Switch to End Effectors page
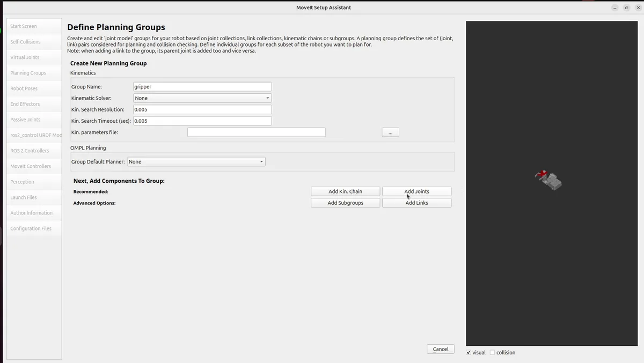This screenshot has height=363, width=644. tap(34, 104)
